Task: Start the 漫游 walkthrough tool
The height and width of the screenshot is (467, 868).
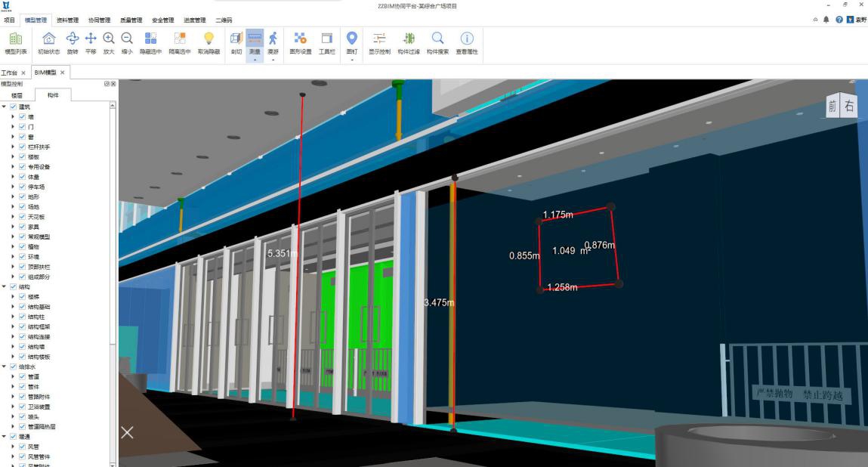Action: (273, 42)
